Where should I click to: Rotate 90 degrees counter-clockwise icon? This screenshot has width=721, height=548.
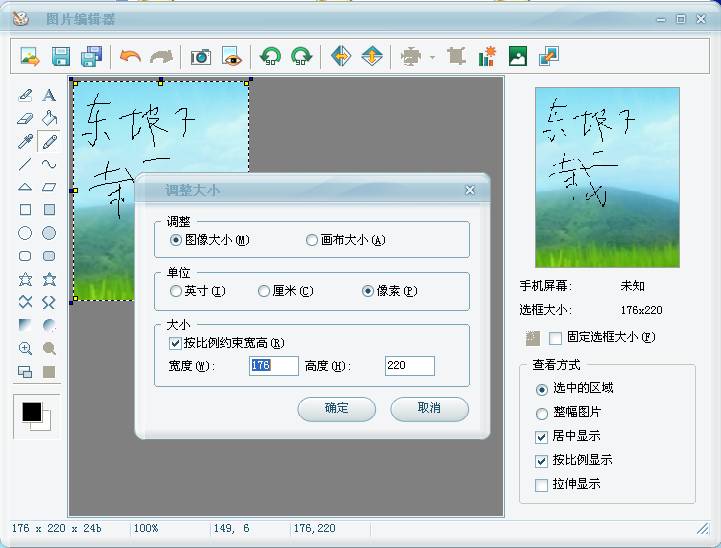[270, 57]
